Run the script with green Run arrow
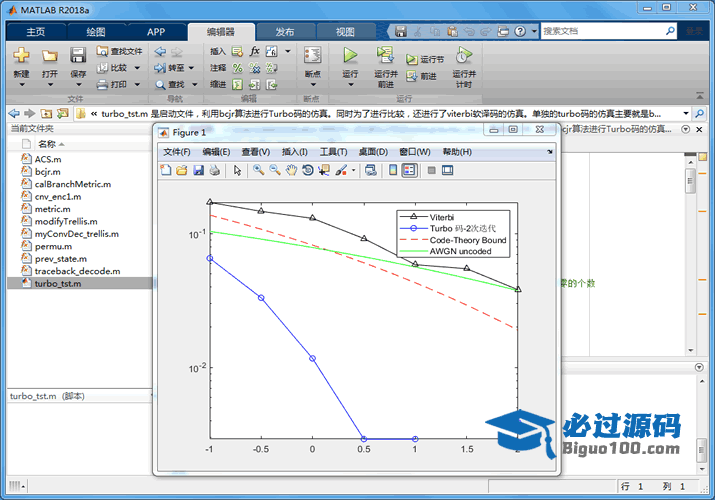This screenshot has width=715, height=500. [x=350, y=55]
